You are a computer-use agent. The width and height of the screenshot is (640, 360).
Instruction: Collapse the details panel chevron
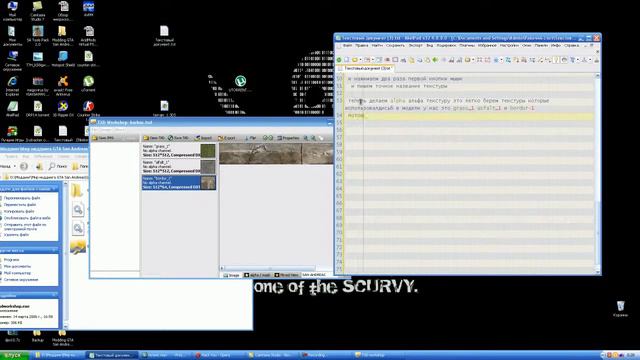54,295
